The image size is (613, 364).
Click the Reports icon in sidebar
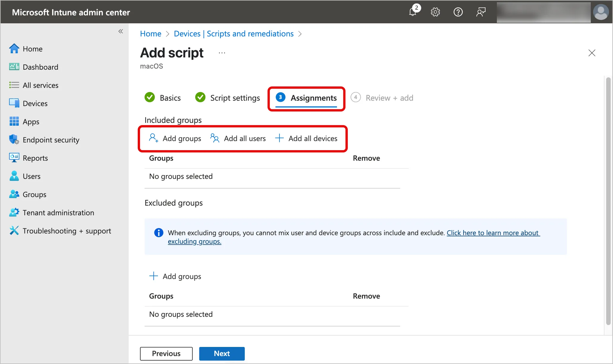pyautogui.click(x=14, y=158)
